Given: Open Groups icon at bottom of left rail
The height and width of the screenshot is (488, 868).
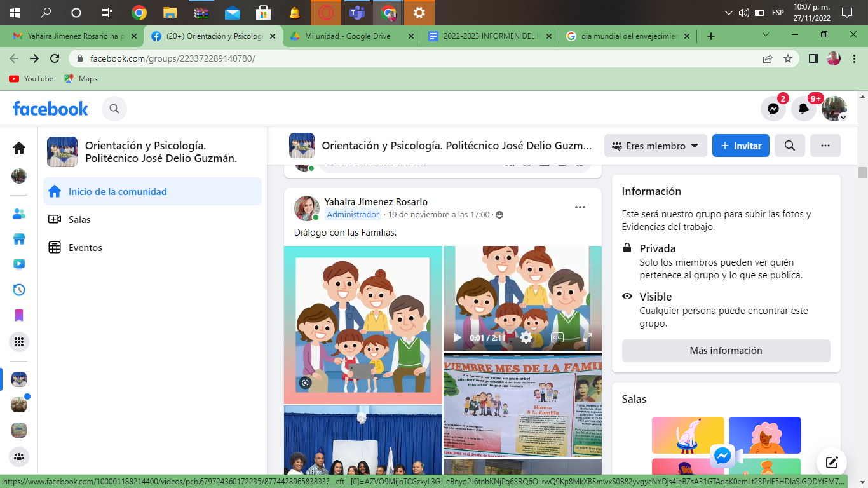Looking at the screenshot, I should coord(19,456).
